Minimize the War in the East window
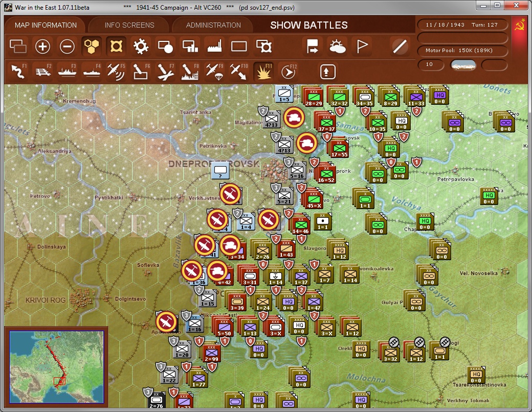 tap(483, 5)
